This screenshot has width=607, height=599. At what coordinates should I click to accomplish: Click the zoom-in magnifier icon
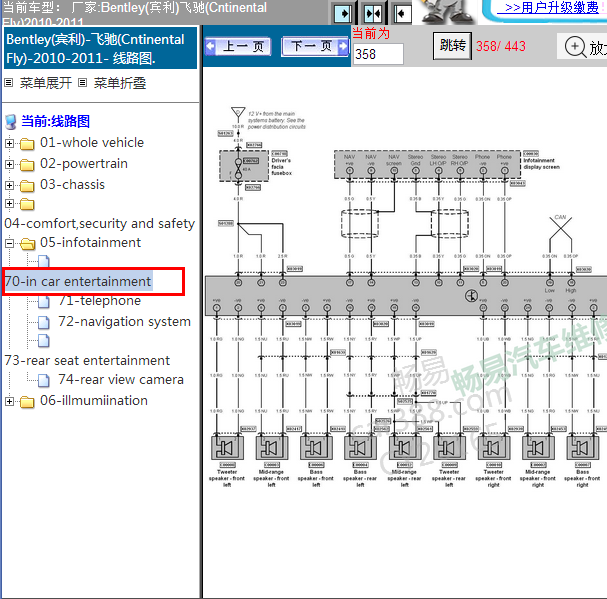575,47
